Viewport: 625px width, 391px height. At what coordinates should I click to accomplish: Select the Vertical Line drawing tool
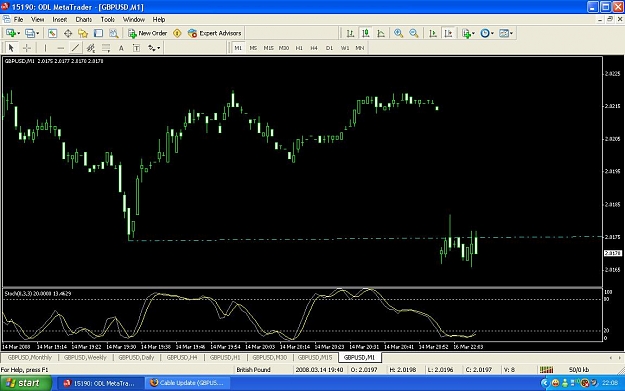[x=45, y=48]
